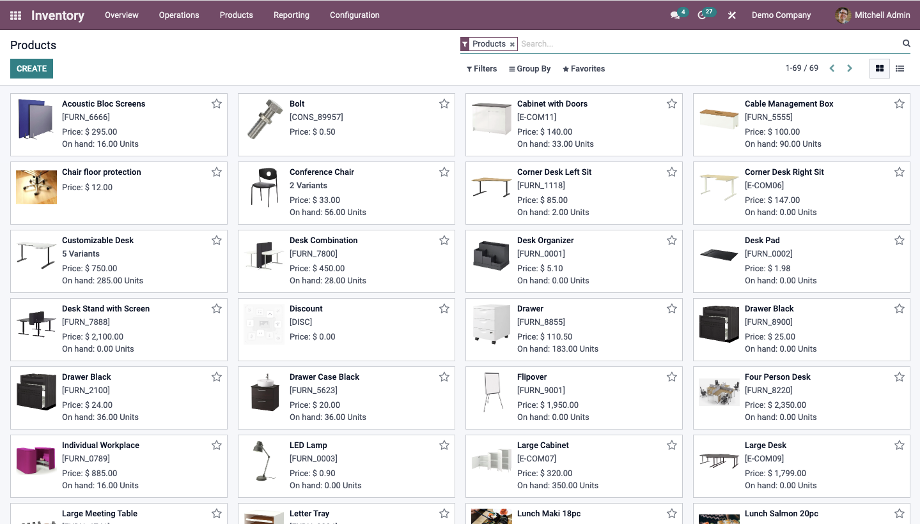The image size is (920, 524).
Task: Go to next page arrow
Action: point(849,69)
